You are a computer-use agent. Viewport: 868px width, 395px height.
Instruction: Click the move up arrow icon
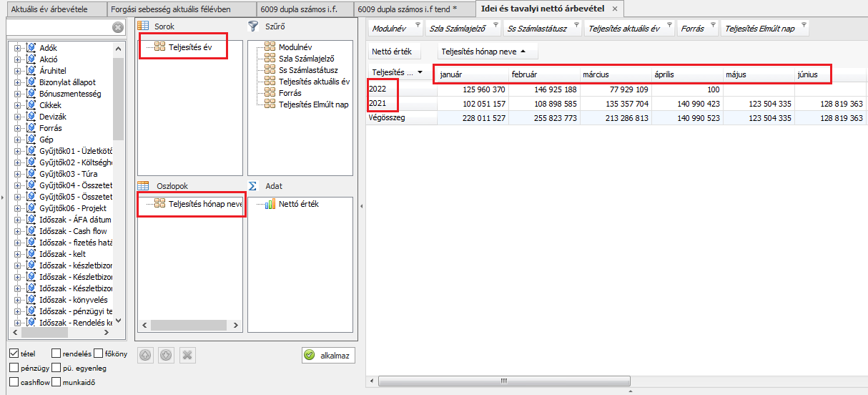click(x=145, y=355)
